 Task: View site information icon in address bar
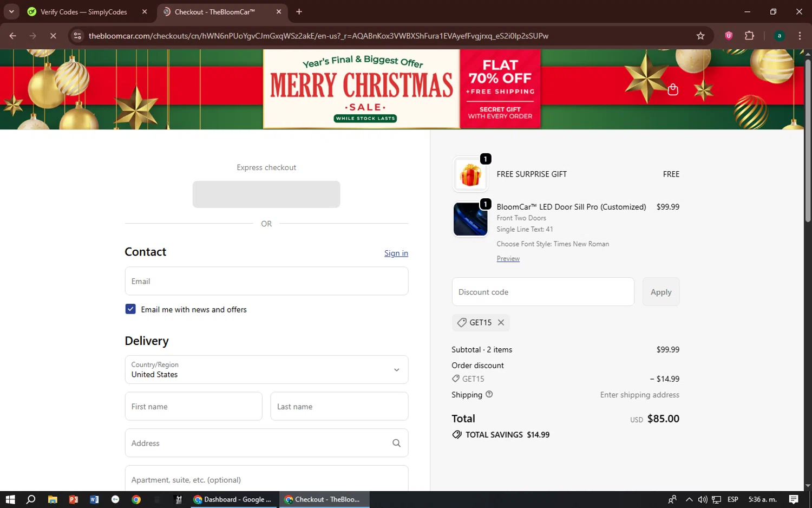77,36
